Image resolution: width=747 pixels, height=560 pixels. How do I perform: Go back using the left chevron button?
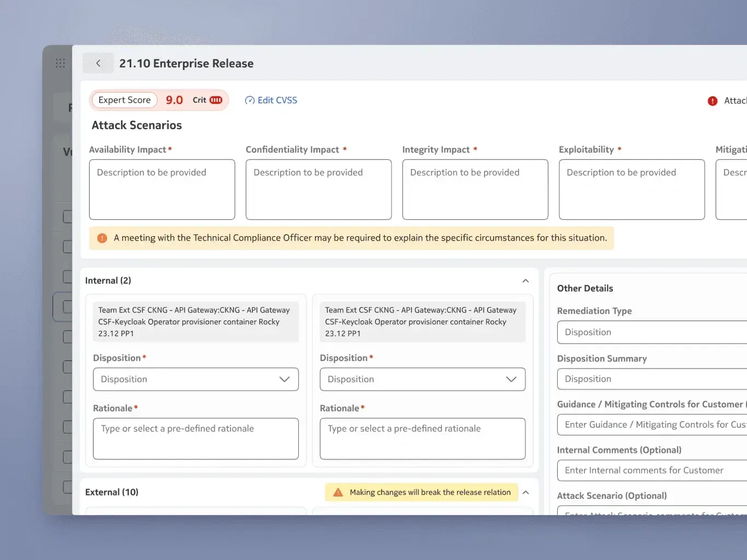pos(98,63)
